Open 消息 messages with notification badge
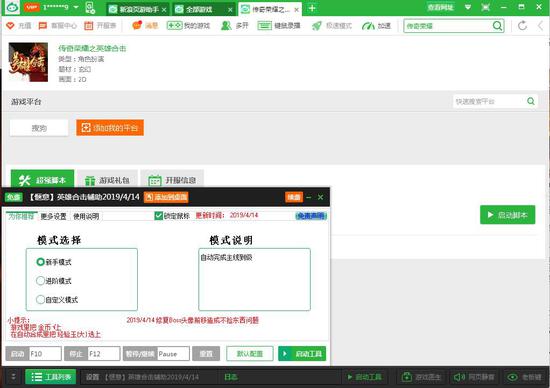Screen dimensions: 550x388 (x=145, y=25)
